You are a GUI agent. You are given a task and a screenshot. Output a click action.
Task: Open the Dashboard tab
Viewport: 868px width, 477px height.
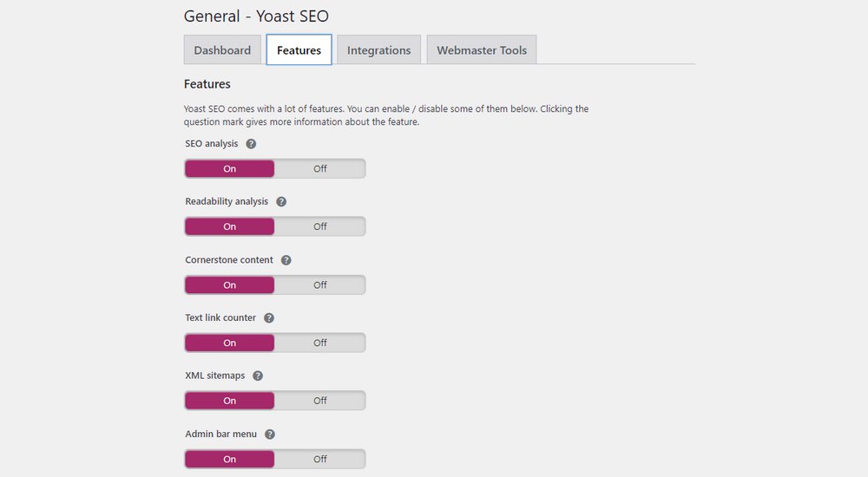click(x=222, y=50)
